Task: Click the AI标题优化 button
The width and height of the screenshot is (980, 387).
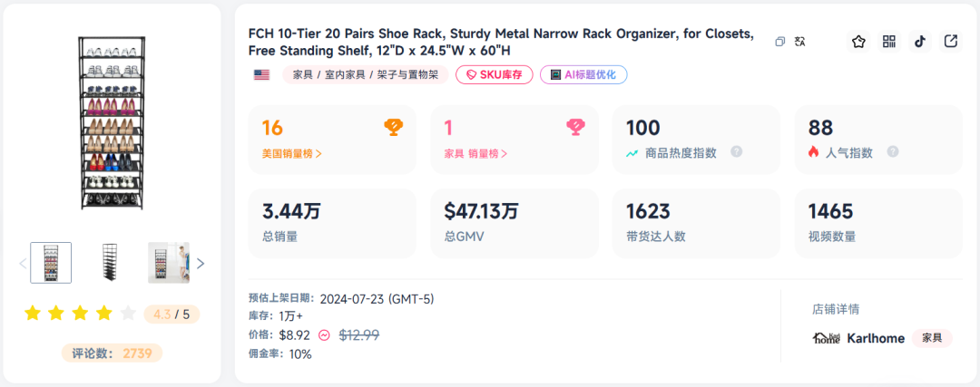Action: pyautogui.click(x=583, y=75)
